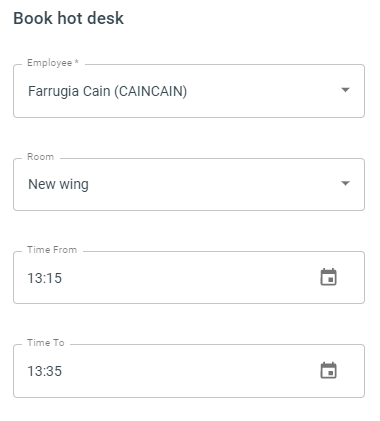Viewport: 380px width, 421px height.
Task: Focus the empty area inside Time To field
Action: click(x=190, y=371)
